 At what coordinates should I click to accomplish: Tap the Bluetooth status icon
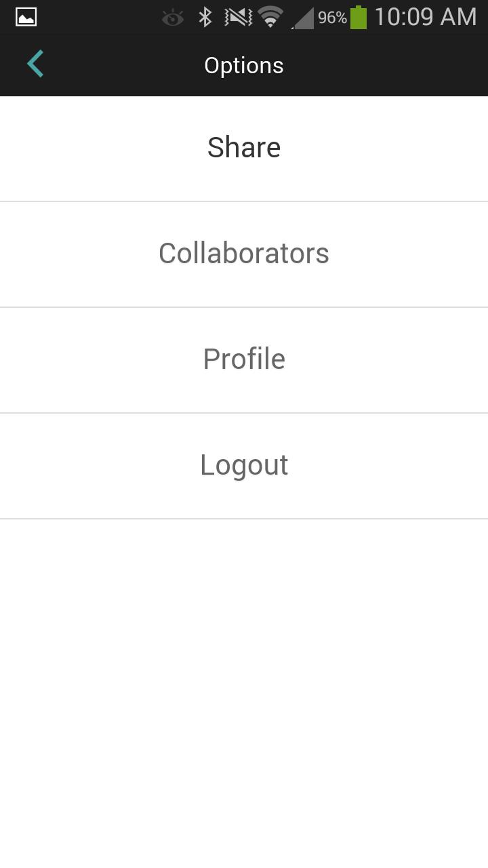pos(205,17)
